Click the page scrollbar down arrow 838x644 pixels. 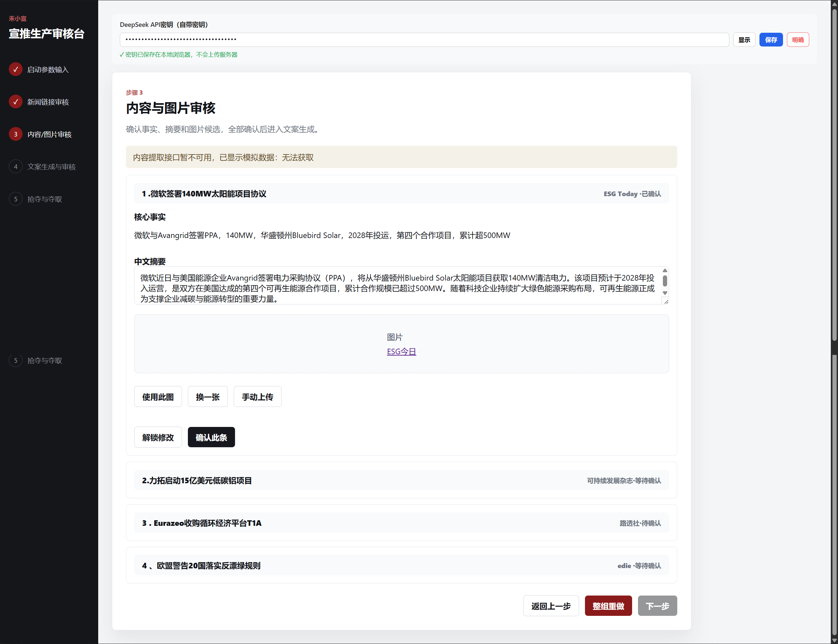(x=834, y=640)
